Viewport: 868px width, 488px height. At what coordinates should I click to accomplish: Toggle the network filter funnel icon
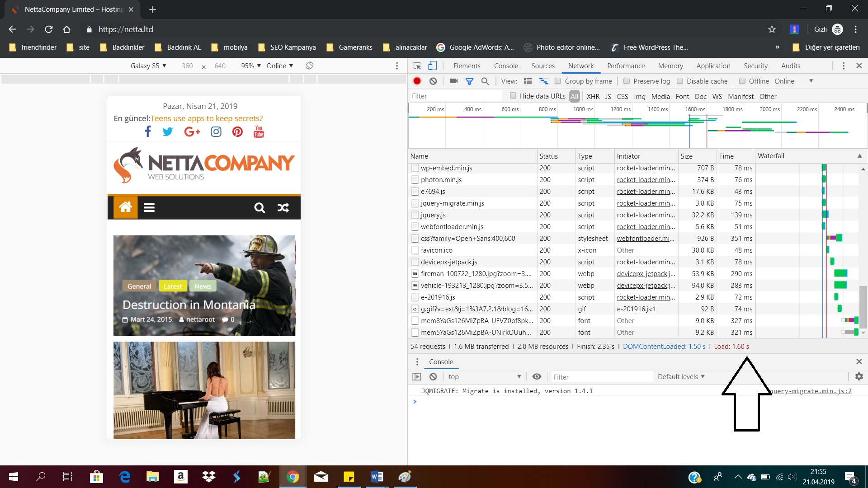pyautogui.click(x=469, y=81)
